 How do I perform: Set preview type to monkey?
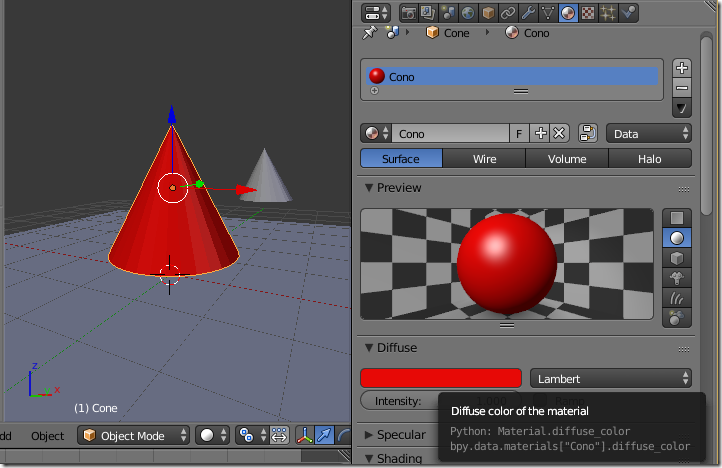[677, 278]
